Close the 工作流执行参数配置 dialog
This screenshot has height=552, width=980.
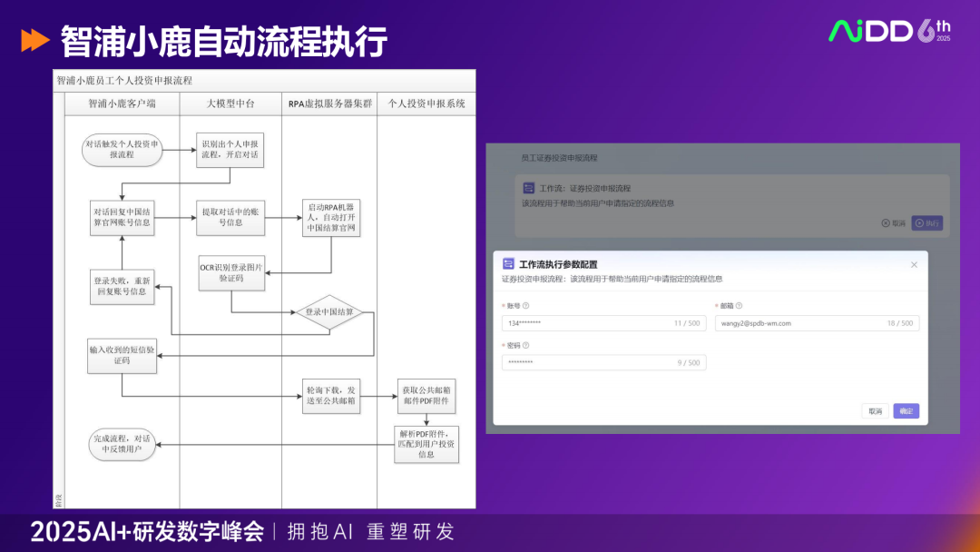click(x=914, y=263)
